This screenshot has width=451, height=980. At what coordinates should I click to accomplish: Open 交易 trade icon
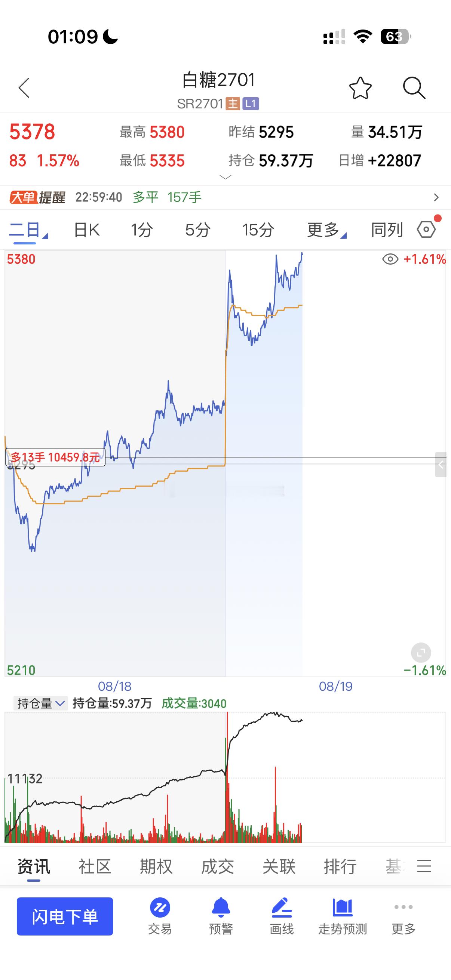(160, 908)
